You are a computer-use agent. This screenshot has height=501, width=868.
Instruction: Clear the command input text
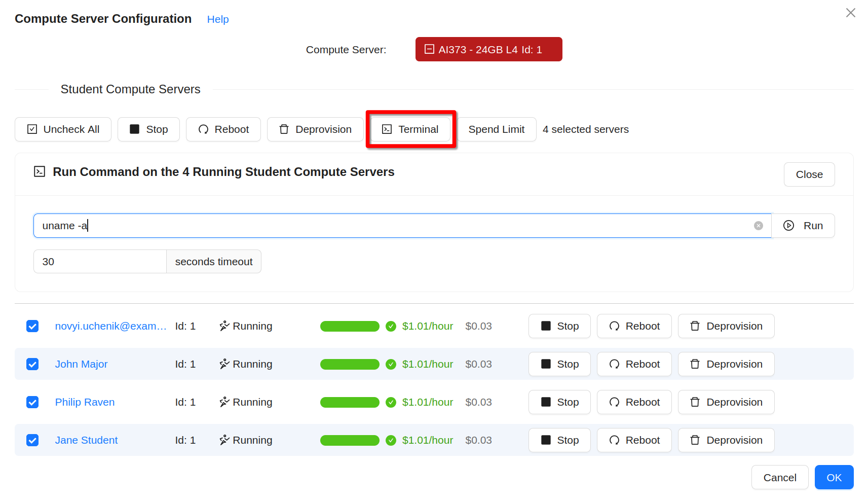758,226
